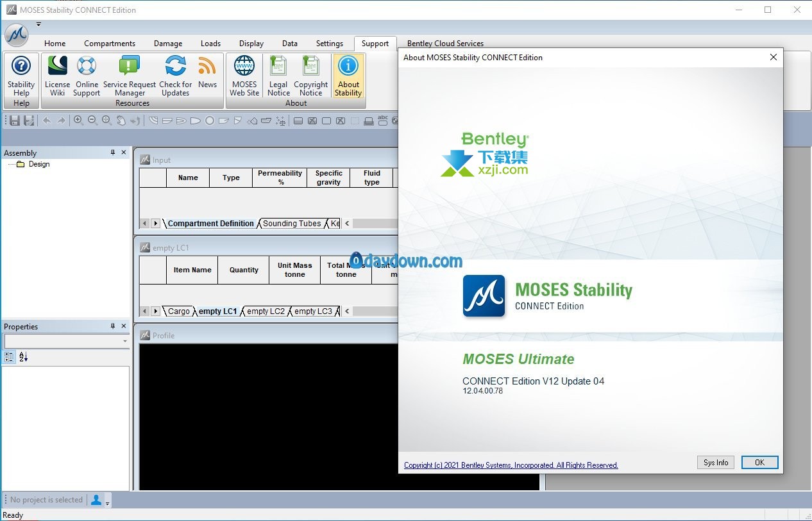Switch to the empty LC3 sheet tab
The height and width of the screenshot is (521, 812).
tap(314, 311)
